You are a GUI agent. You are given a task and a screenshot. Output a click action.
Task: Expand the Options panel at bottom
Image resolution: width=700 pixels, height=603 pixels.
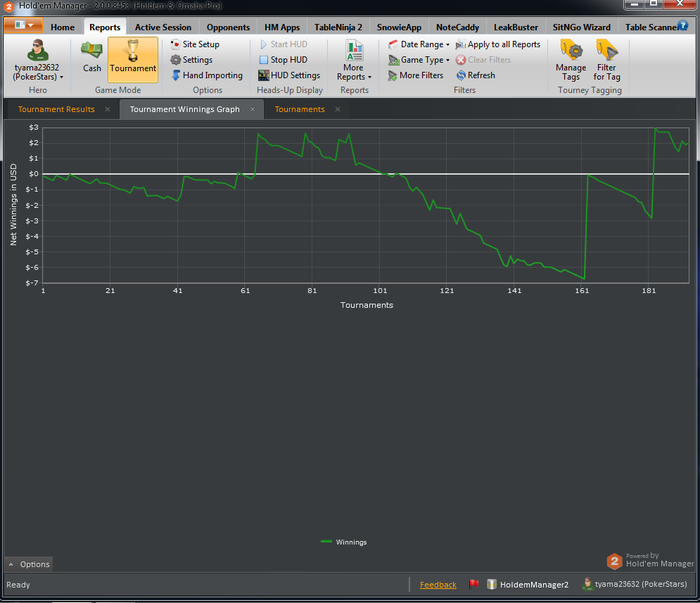coord(29,564)
